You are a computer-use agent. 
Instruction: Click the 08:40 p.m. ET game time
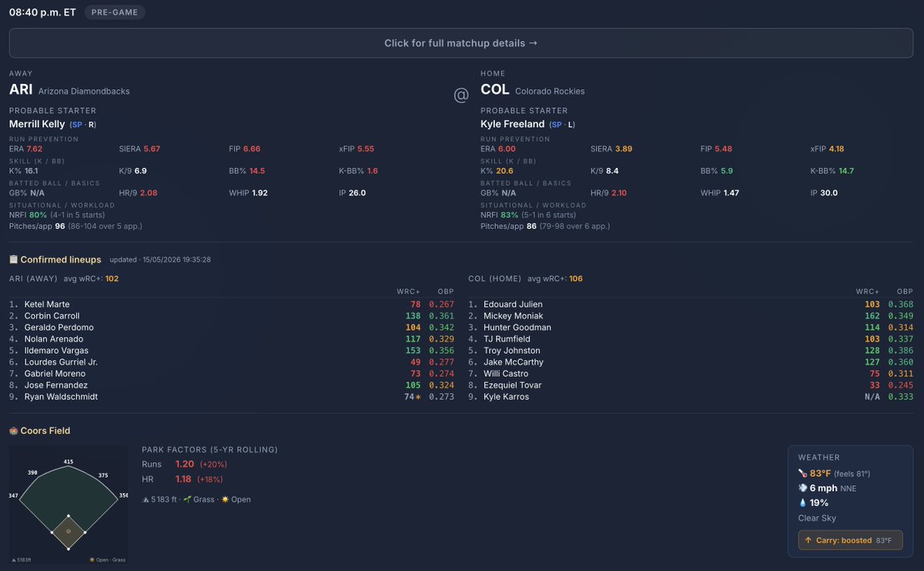click(42, 12)
